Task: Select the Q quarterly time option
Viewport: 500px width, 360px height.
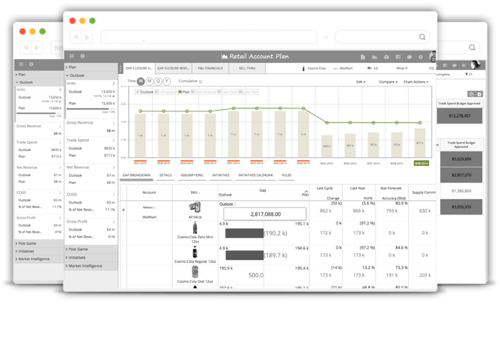Action: click(x=158, y=81)
